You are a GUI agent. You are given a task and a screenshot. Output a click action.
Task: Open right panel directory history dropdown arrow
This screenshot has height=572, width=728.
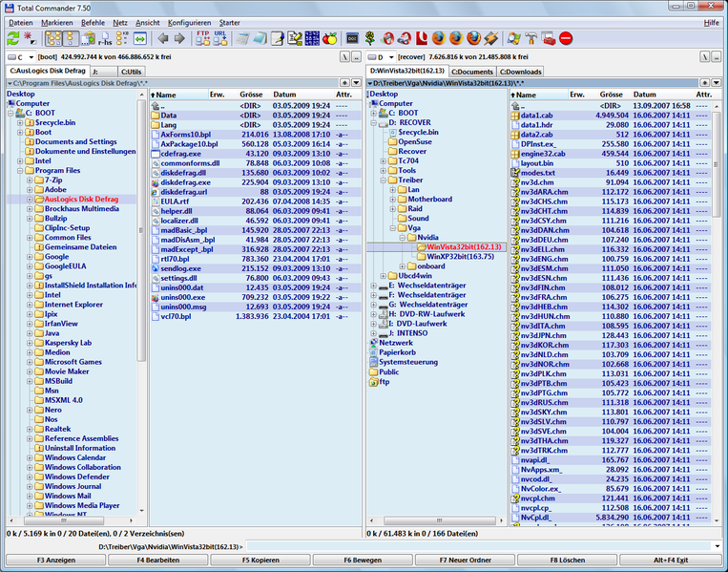point(717,83)
